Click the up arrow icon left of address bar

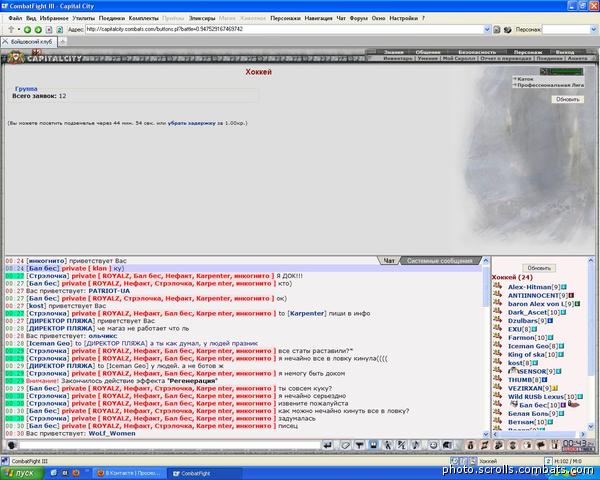pyautogui.click(x=11, y=29)
